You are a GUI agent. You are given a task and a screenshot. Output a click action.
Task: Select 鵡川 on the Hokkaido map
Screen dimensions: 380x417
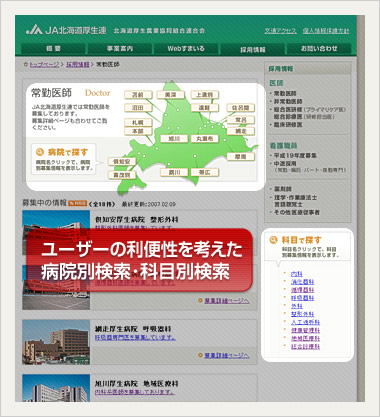click(x=174, y=172)
